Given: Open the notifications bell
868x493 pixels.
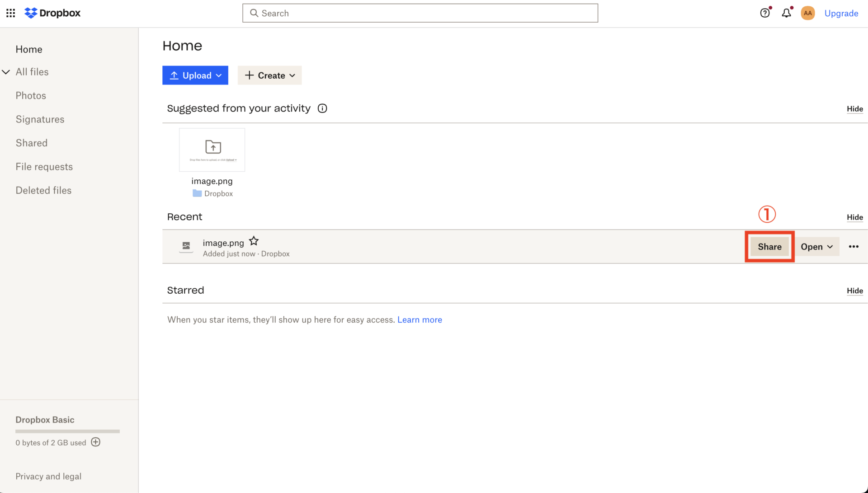Looking at the screenshot, I should pyautogui.click(x=786, y=13).
